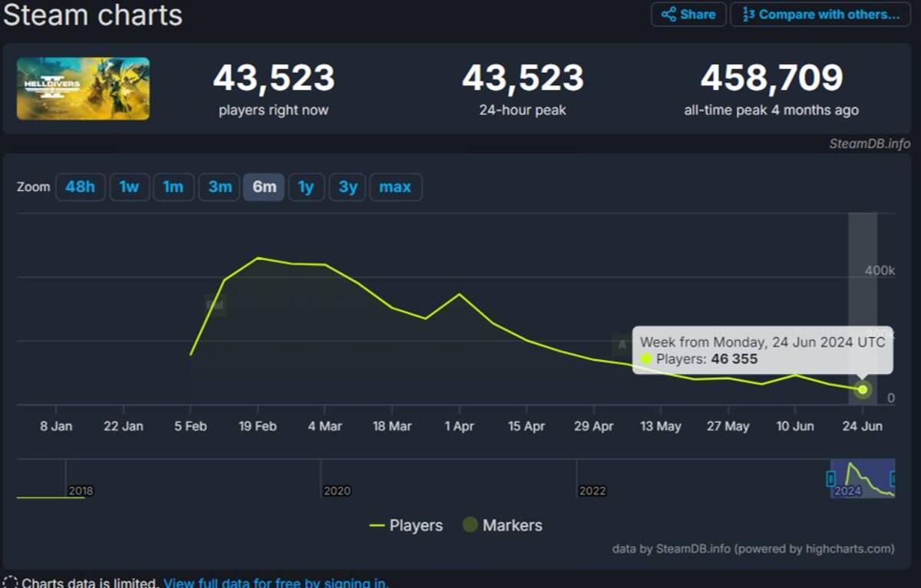
Task: Set zoom to 48h
Action: (80, 187)
